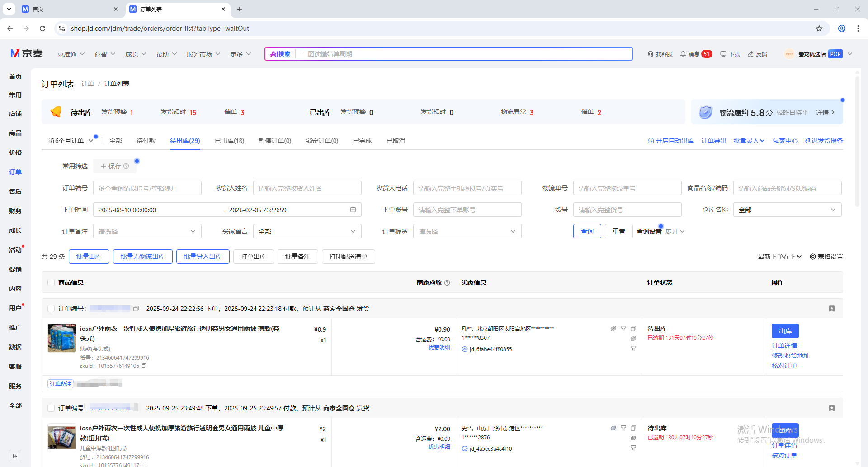
Task: Copy SKU ID 10155776149106 icon
Action: pyautogui.click(x=144, y=366)
